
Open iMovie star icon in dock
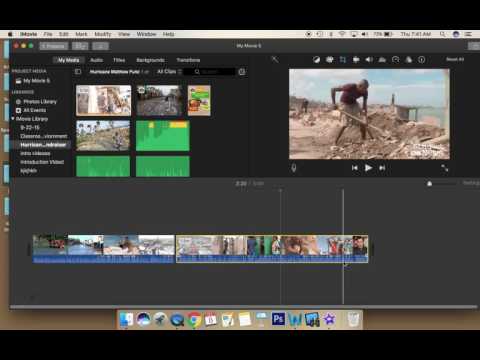329,319
